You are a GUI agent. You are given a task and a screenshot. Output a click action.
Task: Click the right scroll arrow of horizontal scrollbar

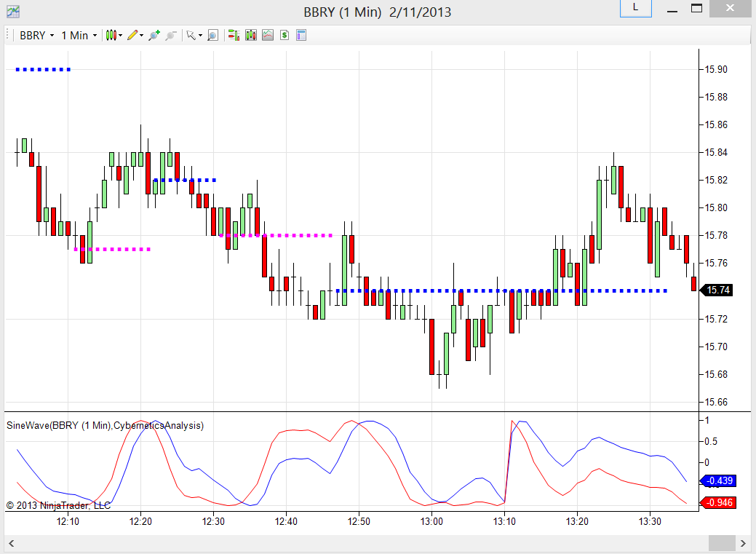pyautogui.click(x=744, y=543)
